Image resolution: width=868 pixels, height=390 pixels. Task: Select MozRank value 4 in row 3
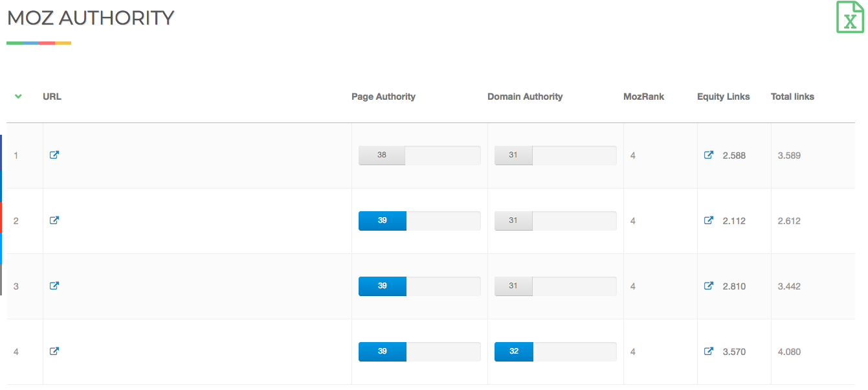pyautogui.click(x=632, y=286)
